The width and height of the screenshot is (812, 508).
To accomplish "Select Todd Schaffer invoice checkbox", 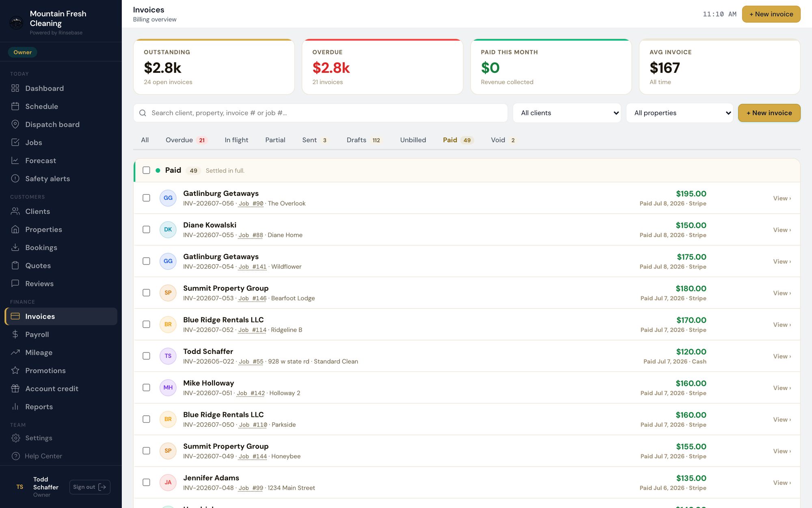I will (146, 356).
